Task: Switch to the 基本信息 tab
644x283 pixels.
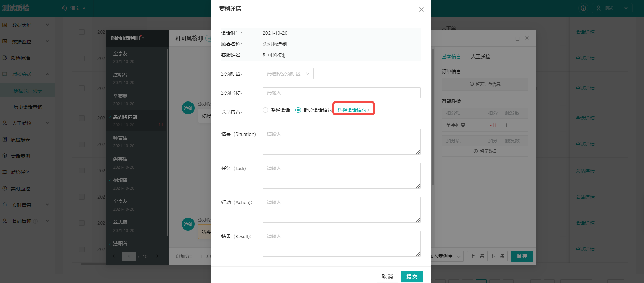Action: coord(451,57)
